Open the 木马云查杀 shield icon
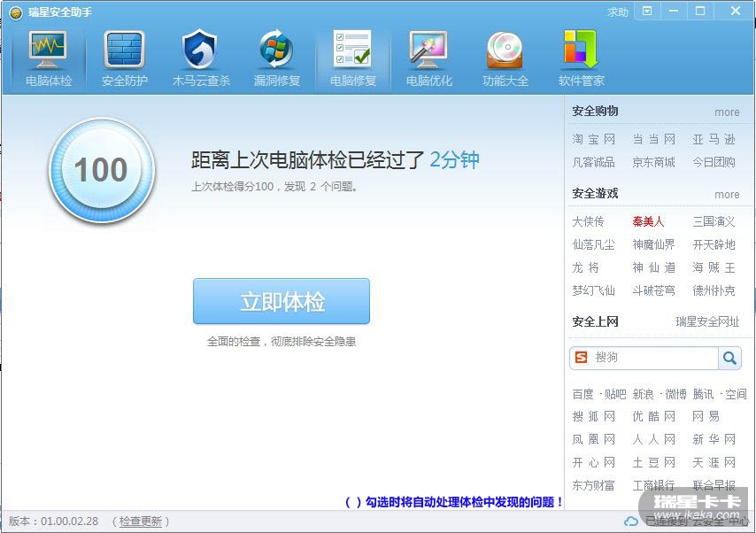The width and height of the screenshot is (756, 533). (x=200, y=50)
